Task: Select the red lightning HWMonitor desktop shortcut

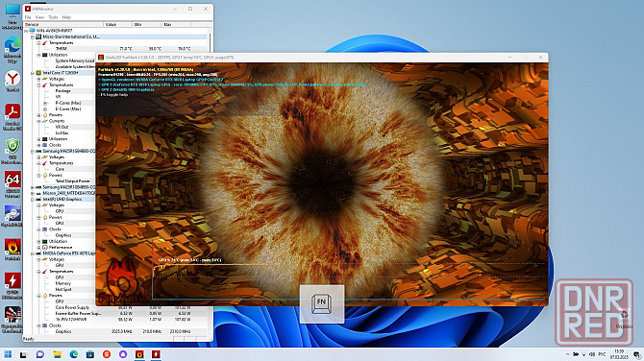Action: pyautogui.click(x=12, y=285)
